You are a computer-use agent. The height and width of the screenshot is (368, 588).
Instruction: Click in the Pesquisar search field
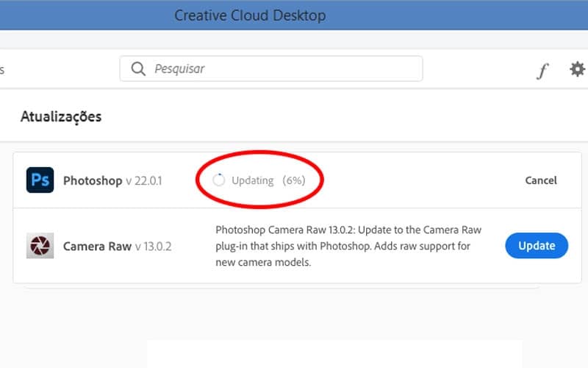(271, 68)
